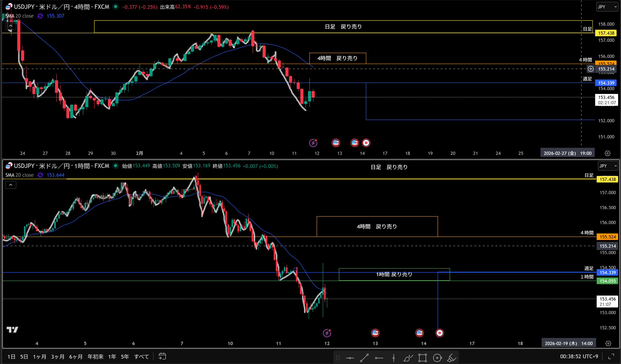Open the JPY currency dropdown on the upper chart
The width and height of the screenshot is (621, 364).
point(607,7)
